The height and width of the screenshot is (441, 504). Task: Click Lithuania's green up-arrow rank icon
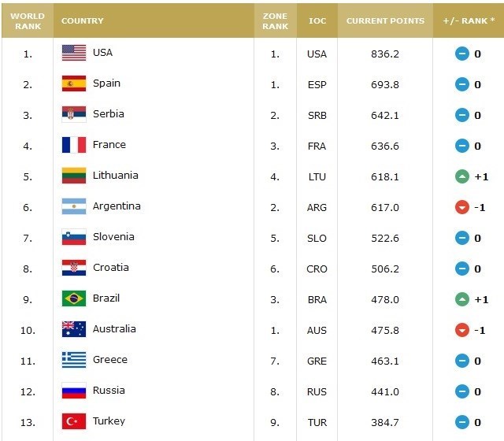click(462, 176)
